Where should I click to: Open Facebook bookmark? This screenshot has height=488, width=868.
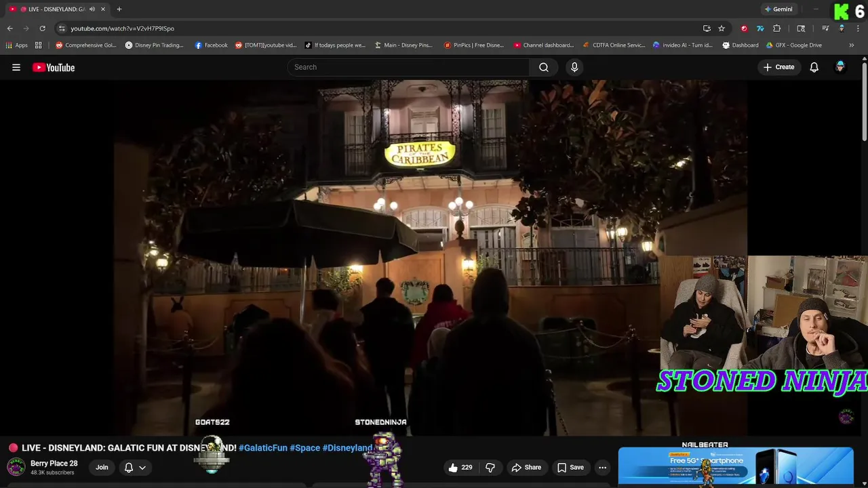click(x=211, y=45)
